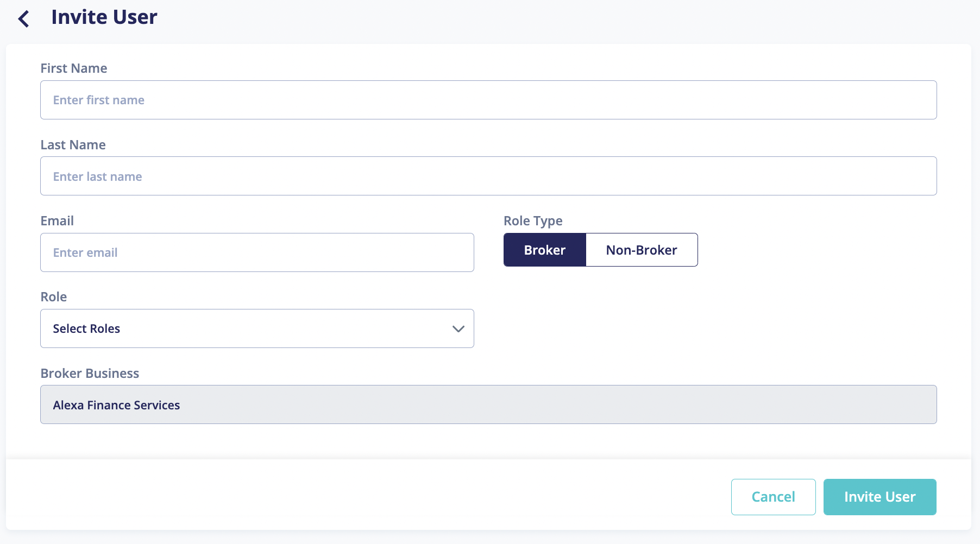980x544 pixels.
Task: Toggle Broker mode in Role Type selector
Action: (544, 250)
